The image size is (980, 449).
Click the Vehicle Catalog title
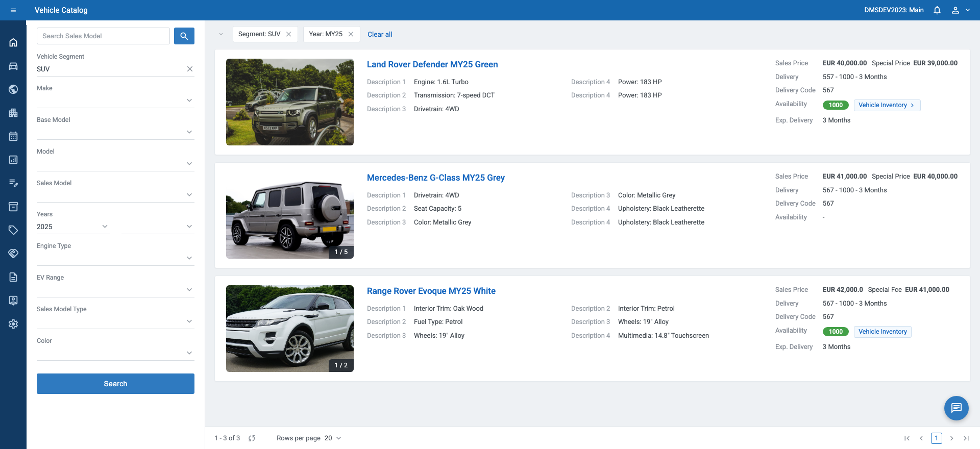61,10
